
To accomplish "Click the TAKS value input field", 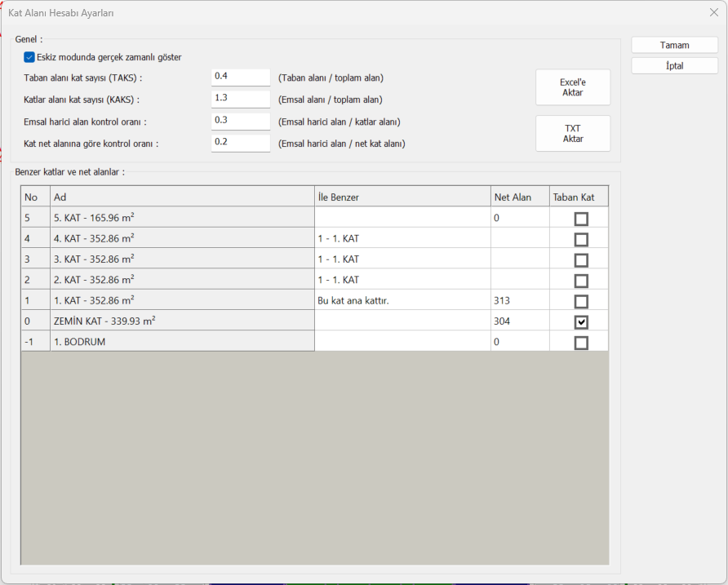I will pyautogui.click(x=240, y=77).
